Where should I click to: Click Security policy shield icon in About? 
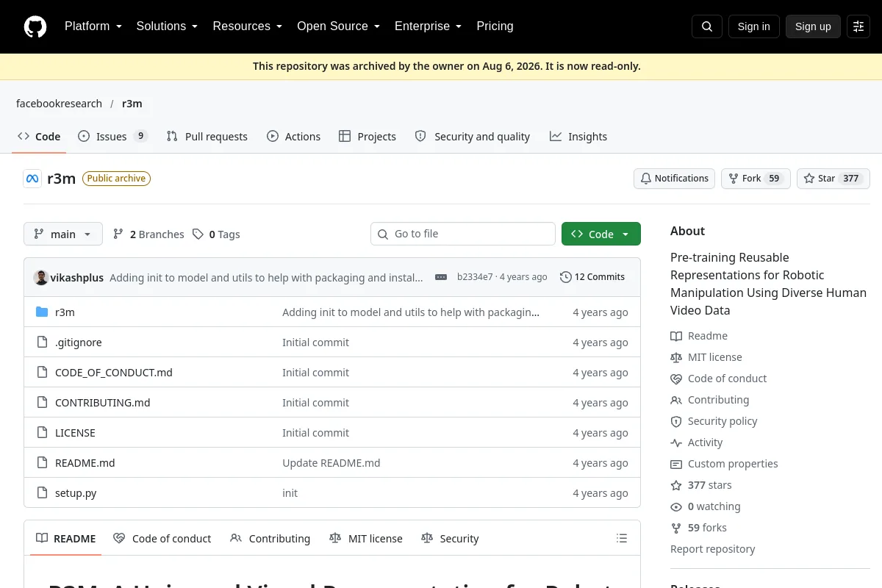coord(676,421)
